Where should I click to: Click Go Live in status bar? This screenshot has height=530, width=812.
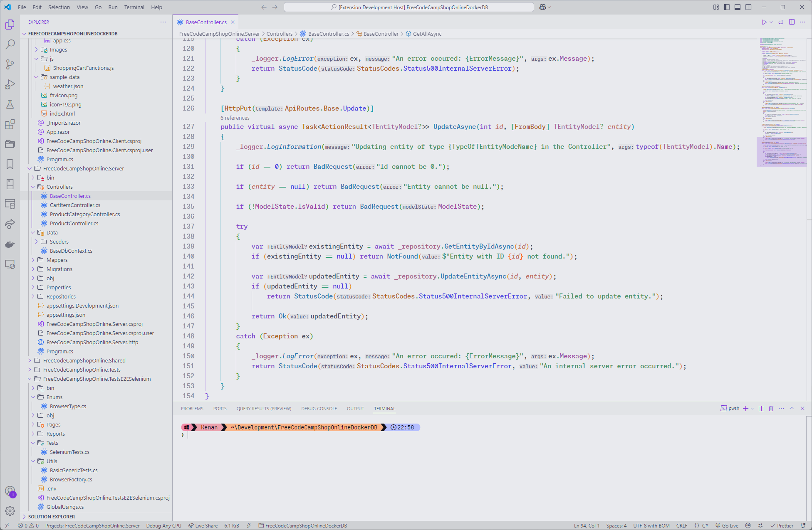(727, 525)
